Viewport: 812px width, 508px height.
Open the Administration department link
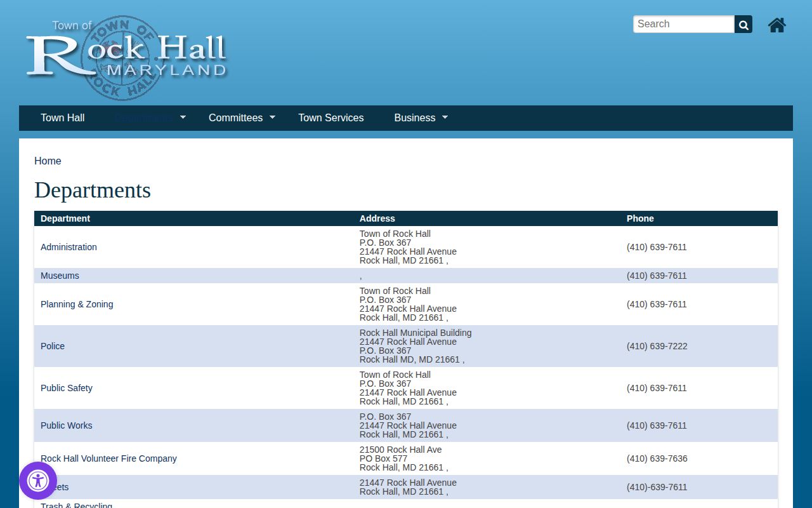pyautogui.click(x=69, y=247)
